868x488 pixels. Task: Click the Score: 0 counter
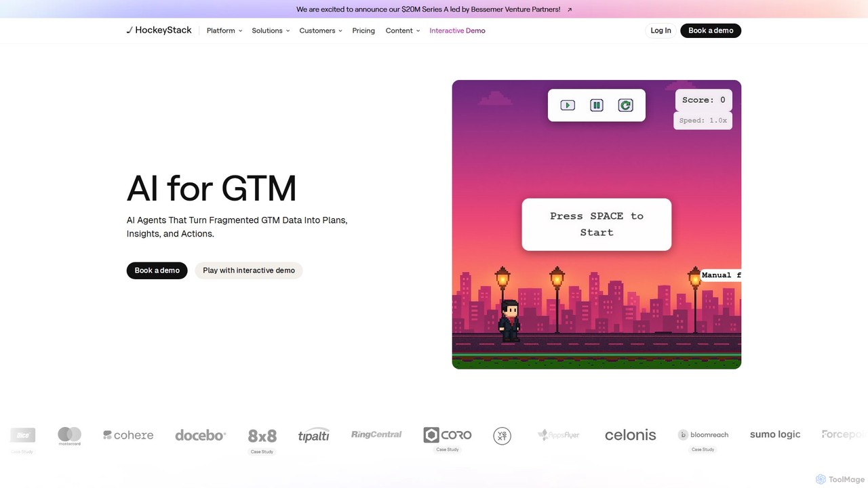point(704,100)
